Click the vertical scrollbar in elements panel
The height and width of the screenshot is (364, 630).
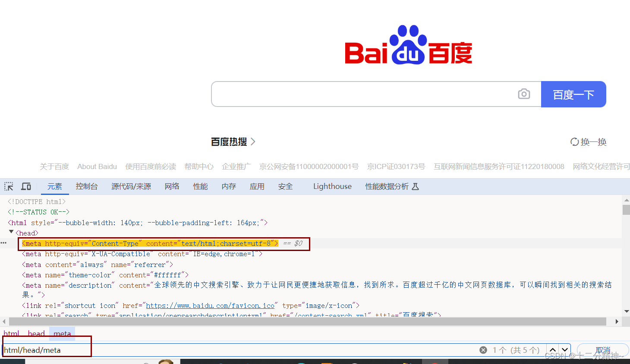(626, 210)
